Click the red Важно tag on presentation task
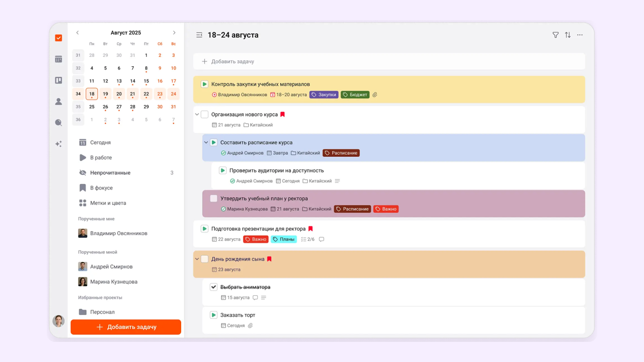This screenshot has width=644, height=362. pos(256,239)
